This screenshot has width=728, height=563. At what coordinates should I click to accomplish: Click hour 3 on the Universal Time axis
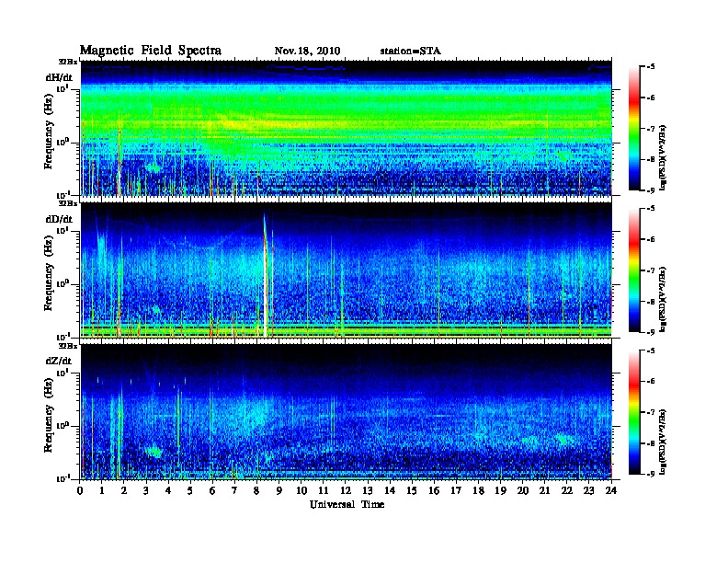tap(146, 490)
